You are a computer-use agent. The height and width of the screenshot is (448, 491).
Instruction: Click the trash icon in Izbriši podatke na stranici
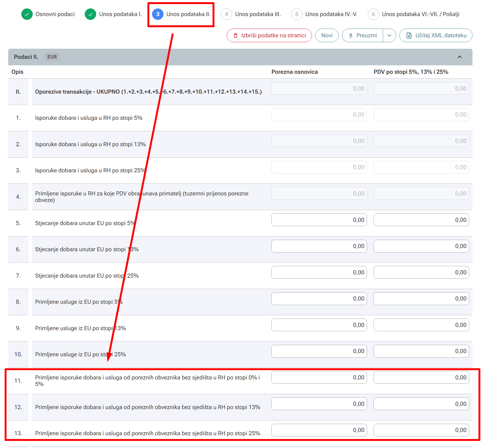click(235, 36)
